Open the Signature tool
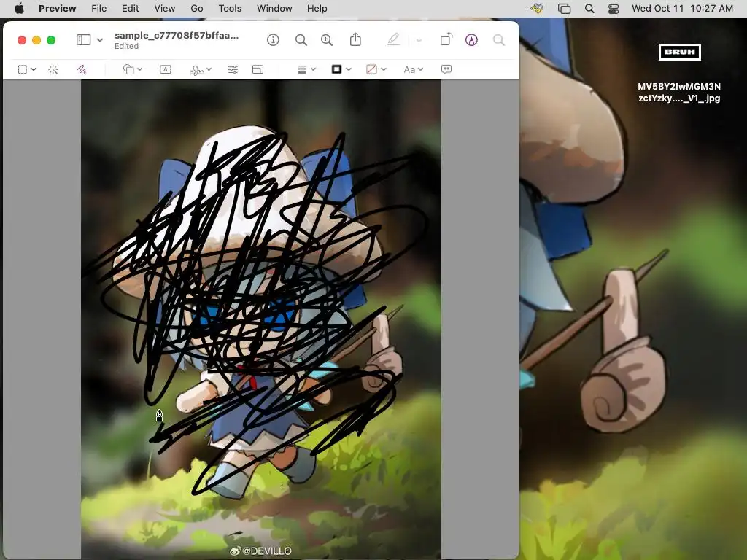 (x=197, y=70)
